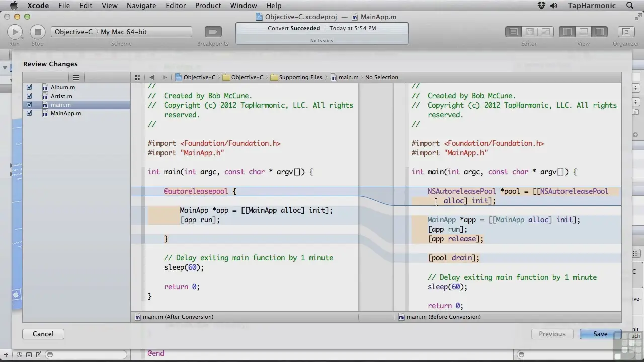The image size is (644, 362).
Task: Click 'sleep(60);' in the After Conversion pane
Action: [184, 267]
